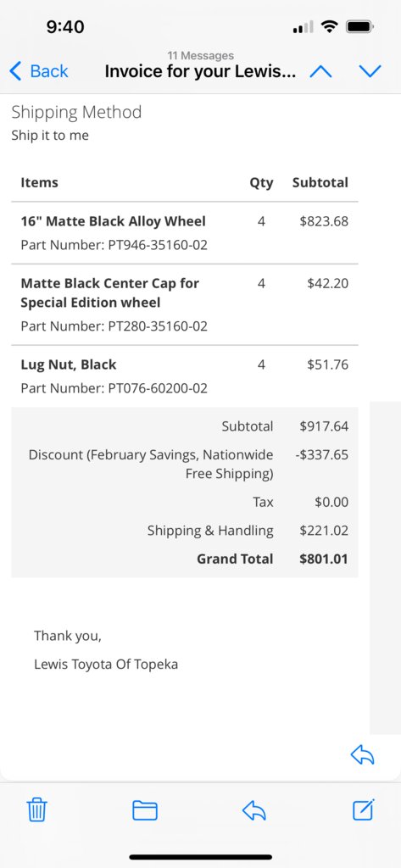This screenshot has height=868, width=401.
Task: Go to previous message with up chevron
Action: click(x=320, y=71)
